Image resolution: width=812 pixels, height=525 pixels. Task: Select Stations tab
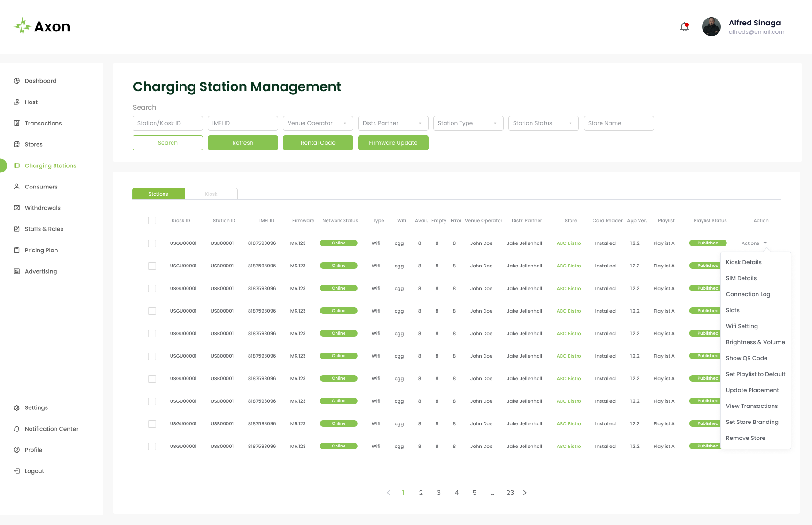[x=158, y=194]
